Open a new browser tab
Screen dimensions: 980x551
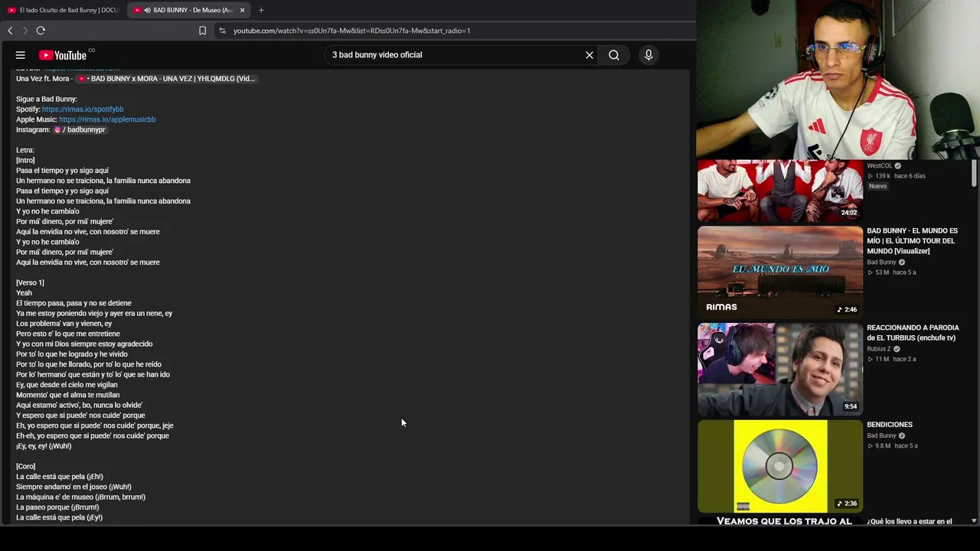(x=261, y=10)
